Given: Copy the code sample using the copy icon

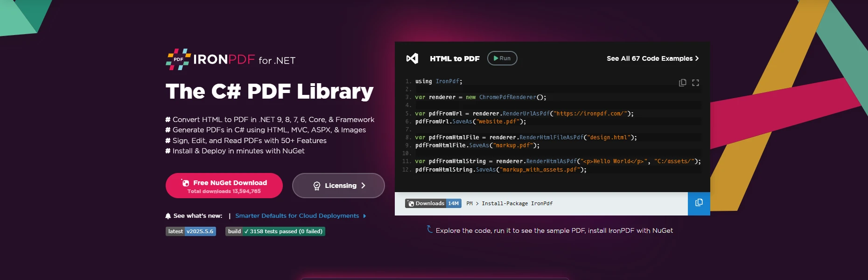Looking at the screenshot, I should (x=682, y=83).
